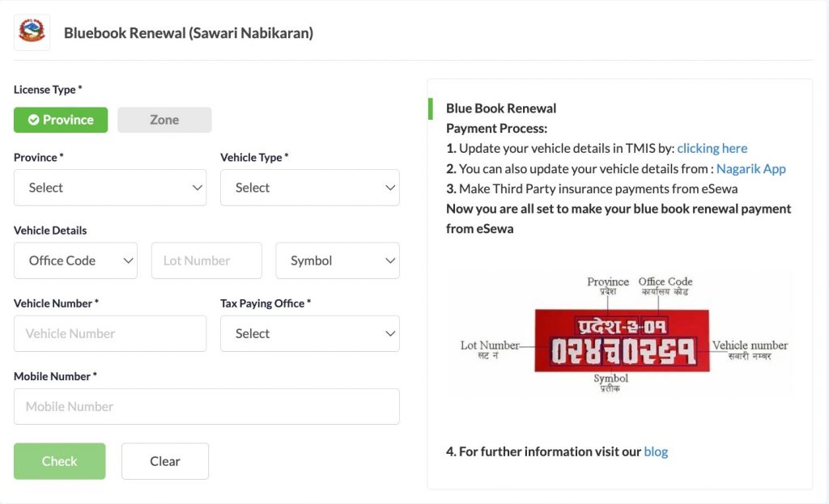829x504 pixels.
Task: Expand the Symbol dropdown
Action: (x=337, y=260)
